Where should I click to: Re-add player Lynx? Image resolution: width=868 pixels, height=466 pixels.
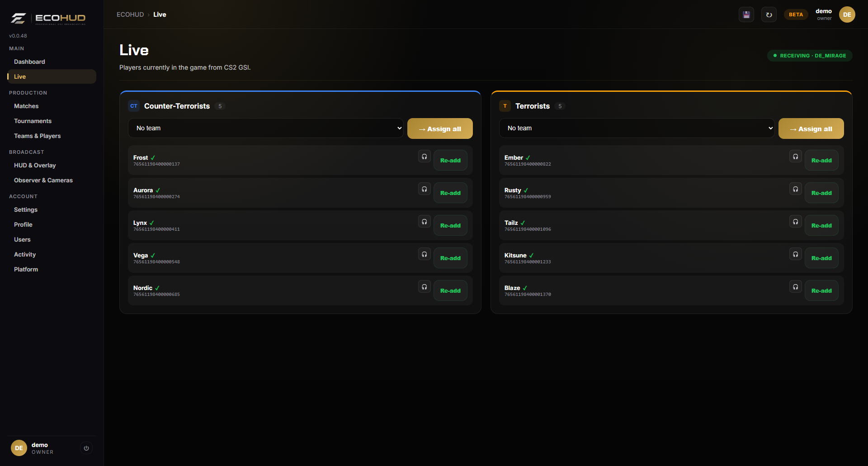[450, 225]
